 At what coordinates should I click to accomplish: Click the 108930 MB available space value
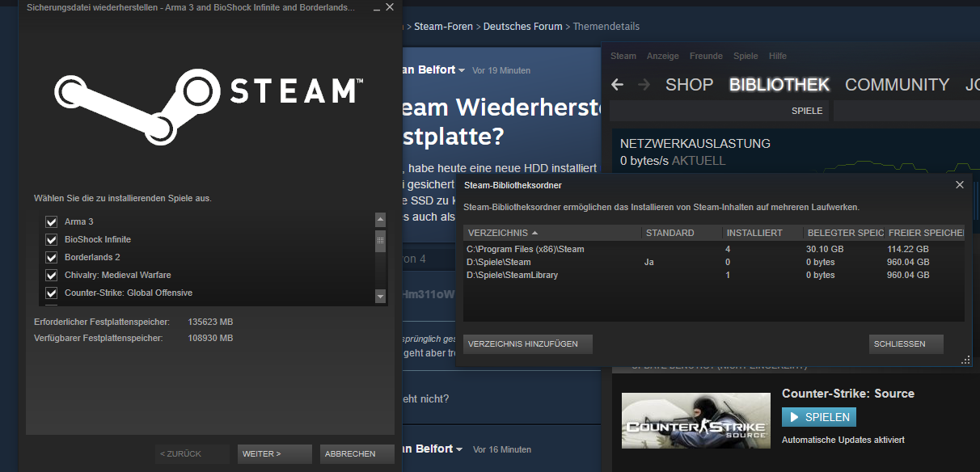coord(210,338)
